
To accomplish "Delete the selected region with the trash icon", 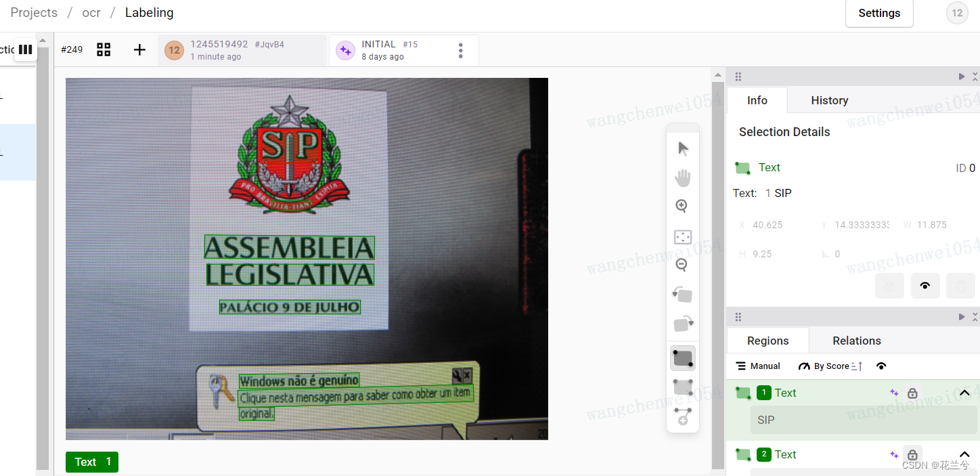I will point(960,286).
